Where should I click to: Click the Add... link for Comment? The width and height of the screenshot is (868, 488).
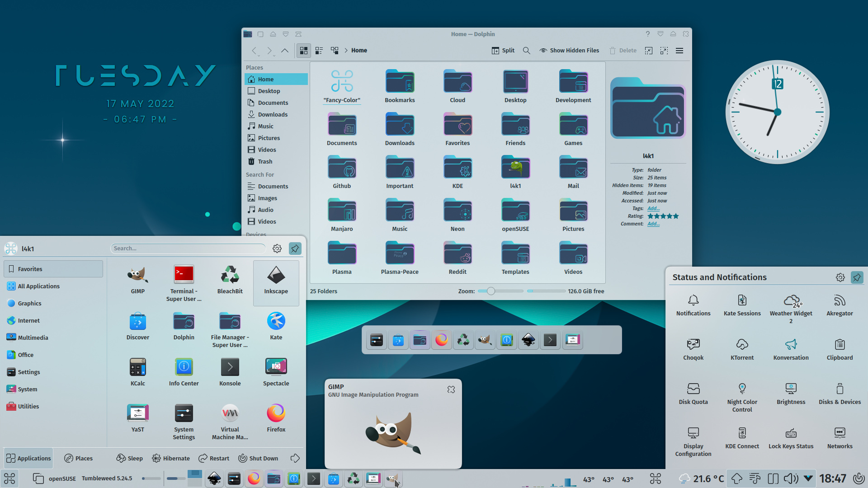tap(653, 224)
